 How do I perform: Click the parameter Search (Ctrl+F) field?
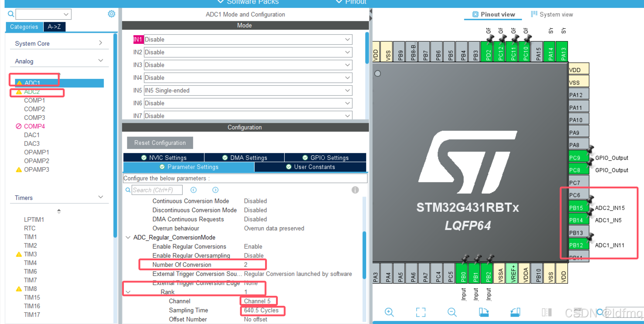(x=157, y=190)
